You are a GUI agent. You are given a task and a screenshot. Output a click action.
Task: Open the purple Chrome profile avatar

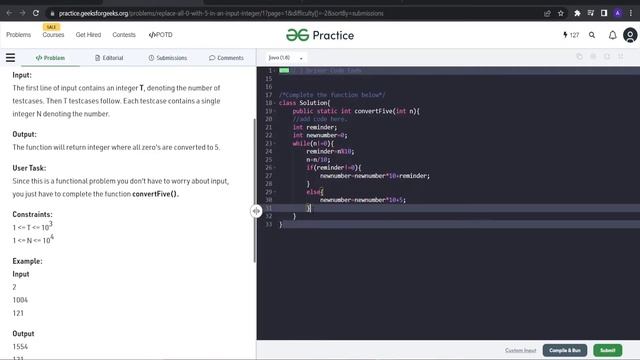(x=618, y=13)
